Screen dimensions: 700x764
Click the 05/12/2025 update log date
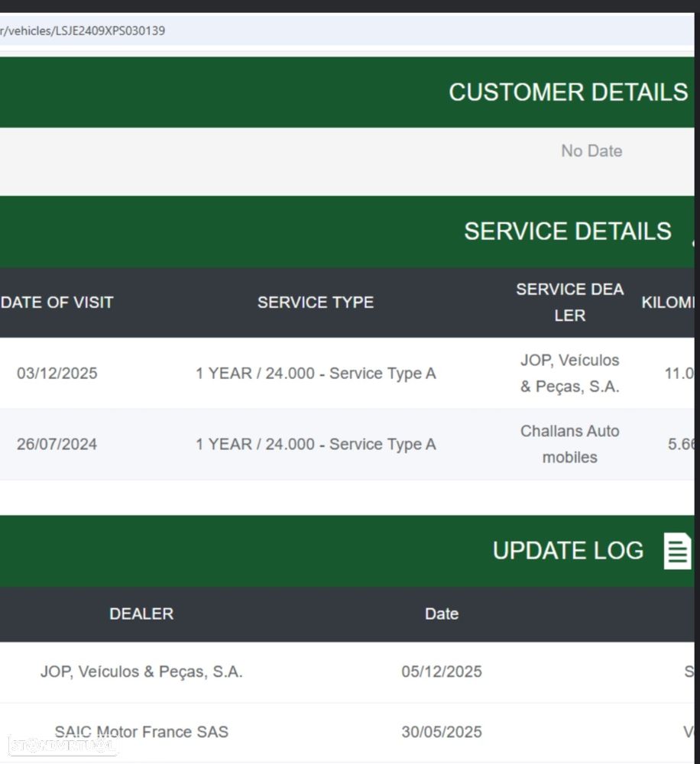[441, 672]
